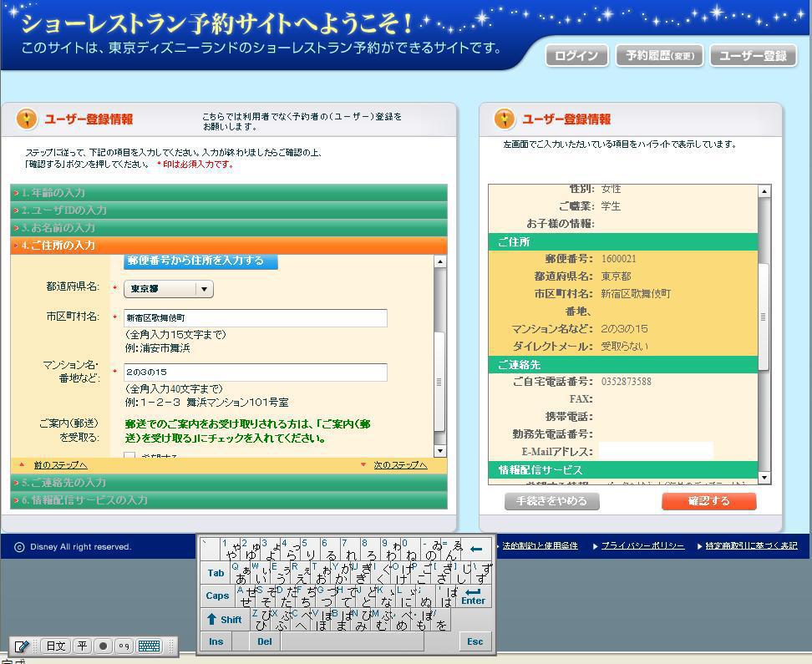Click the address form scroll-down arrow

click(x=439, y=451)
